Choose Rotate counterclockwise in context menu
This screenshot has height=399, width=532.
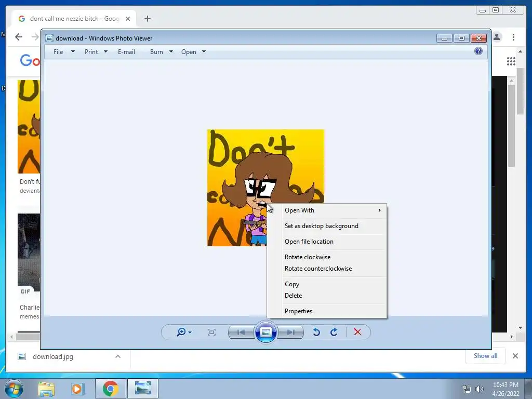(x=327, y=269)
